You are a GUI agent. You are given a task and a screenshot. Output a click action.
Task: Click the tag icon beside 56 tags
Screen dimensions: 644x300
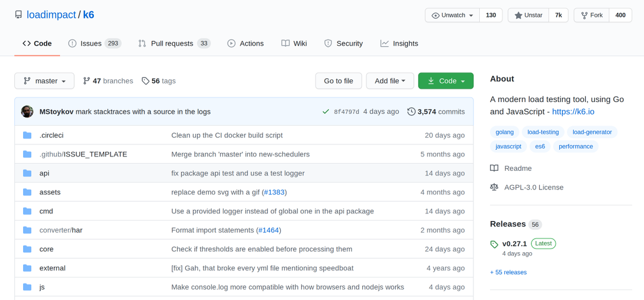tap(145, 81)
